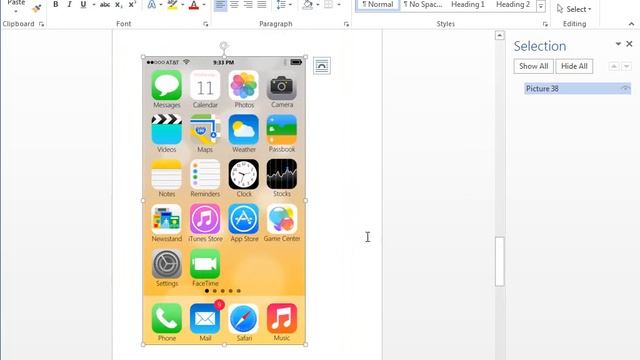Viewport: 640px width, 360px height.
Task: Open the Select dropdown in Editing
Action: pyautogui.click(x=574, y=9)
